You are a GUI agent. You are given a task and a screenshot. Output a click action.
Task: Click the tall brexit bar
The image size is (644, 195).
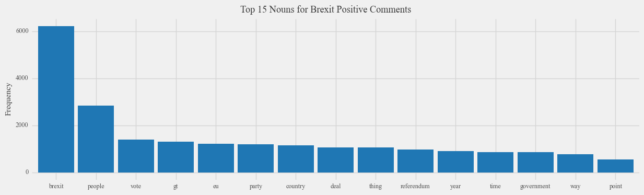pos(56,99)
